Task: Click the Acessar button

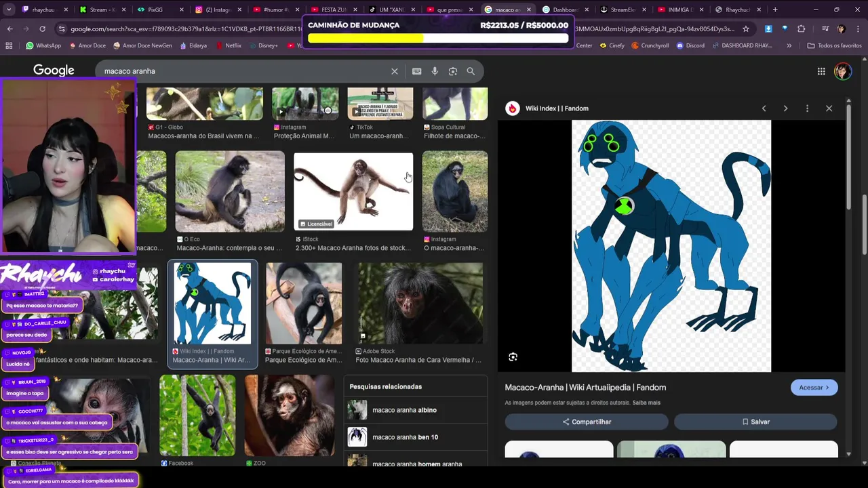Action: point(814,388)
